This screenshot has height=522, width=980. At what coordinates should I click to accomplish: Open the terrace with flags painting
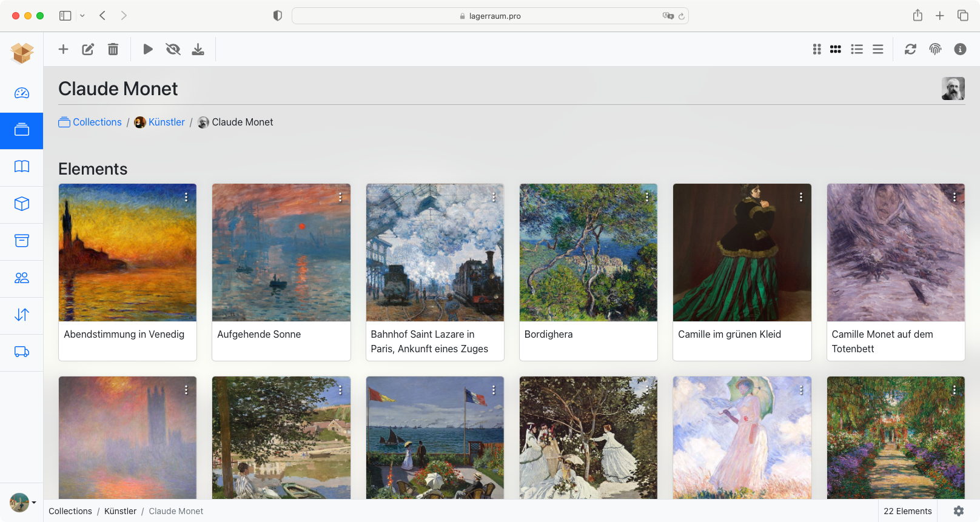coord(435,438)
